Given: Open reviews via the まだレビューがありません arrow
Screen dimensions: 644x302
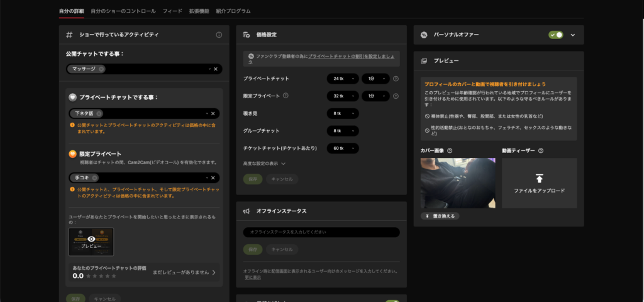Looking at the screenshot, I should (213, 272).
